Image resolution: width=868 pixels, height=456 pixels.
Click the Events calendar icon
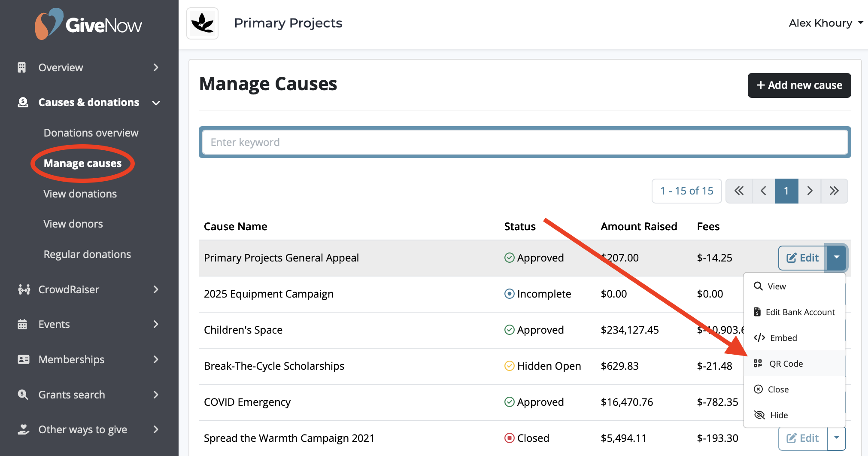[22, 324]
